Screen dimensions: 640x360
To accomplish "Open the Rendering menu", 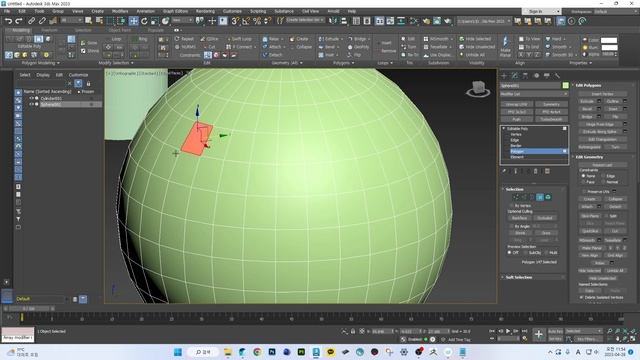I will point(205,11).
